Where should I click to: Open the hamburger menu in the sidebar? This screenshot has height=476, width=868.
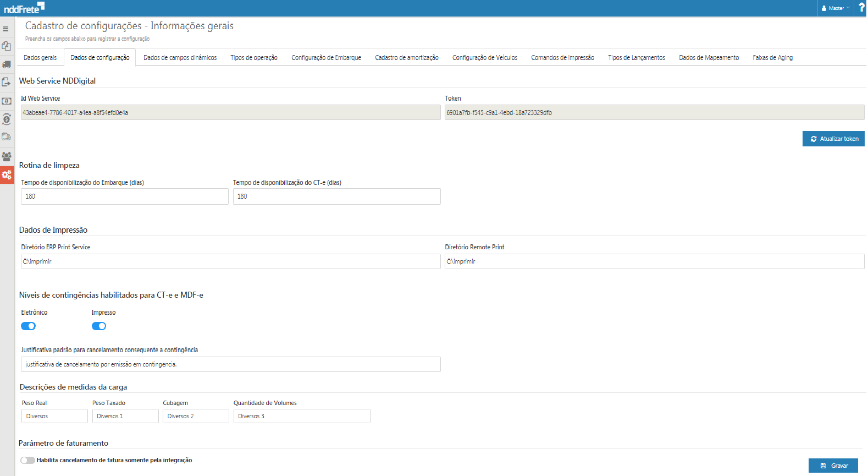coord(6,29)
